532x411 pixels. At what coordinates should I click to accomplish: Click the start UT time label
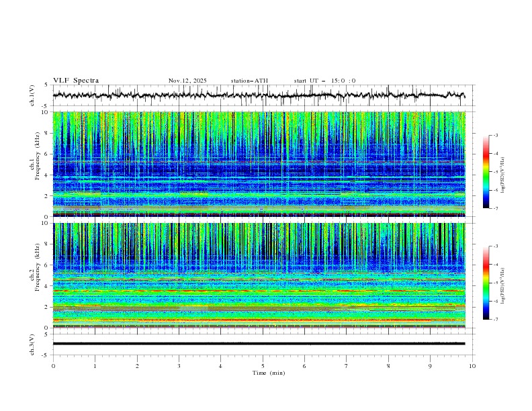(x=324, y=81)
